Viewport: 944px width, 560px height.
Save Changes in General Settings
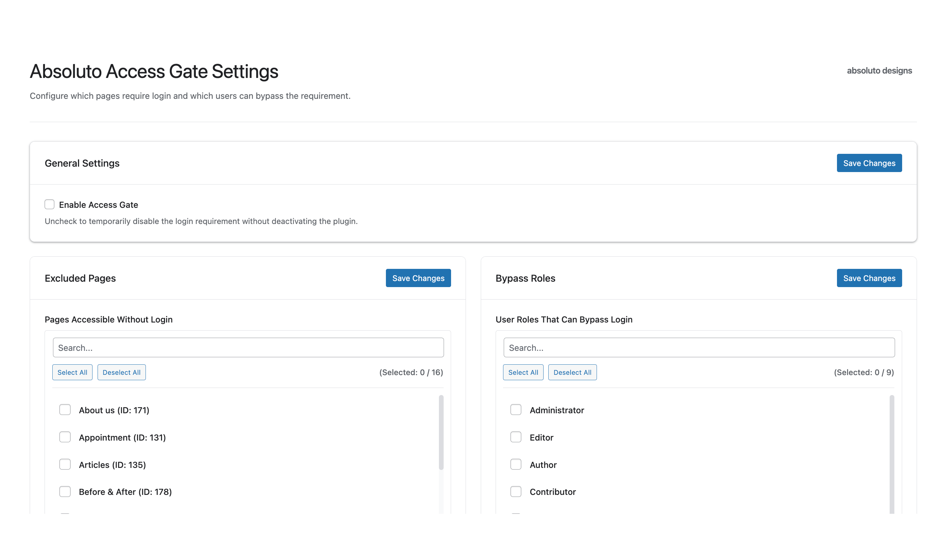869,163
